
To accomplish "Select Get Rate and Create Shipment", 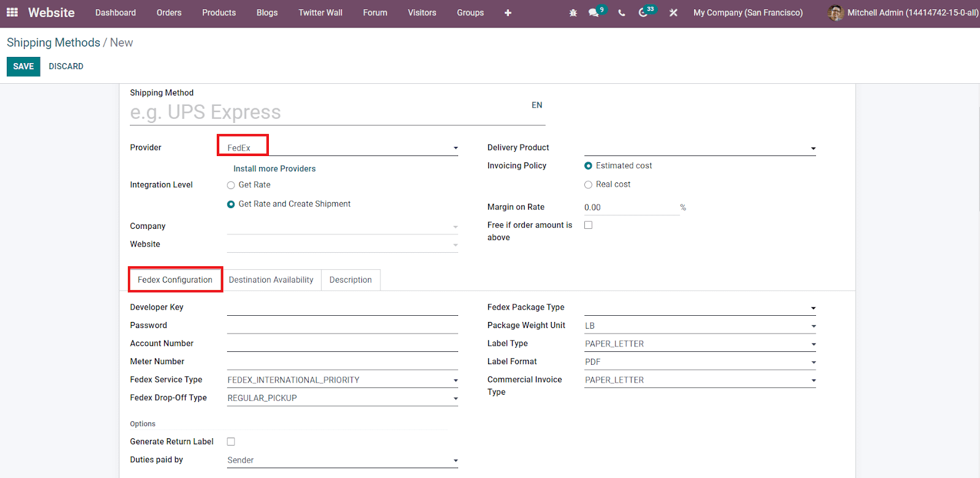I will (x=231, y=204).
